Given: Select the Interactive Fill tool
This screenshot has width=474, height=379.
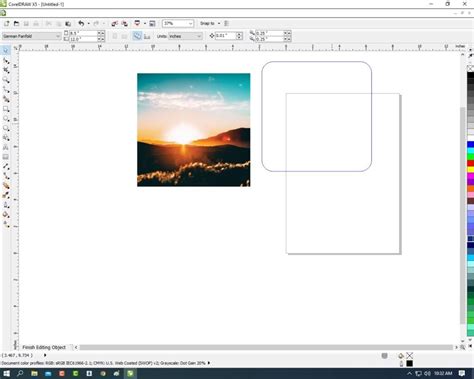Looking at the screenshot, I should [6, 224].
